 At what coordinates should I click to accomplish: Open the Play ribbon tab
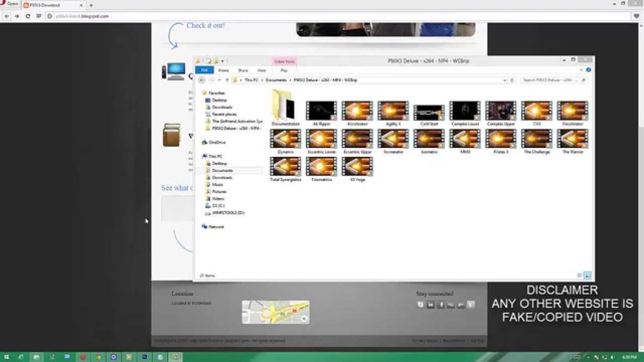pyautogui.click(x=284, y=70)
